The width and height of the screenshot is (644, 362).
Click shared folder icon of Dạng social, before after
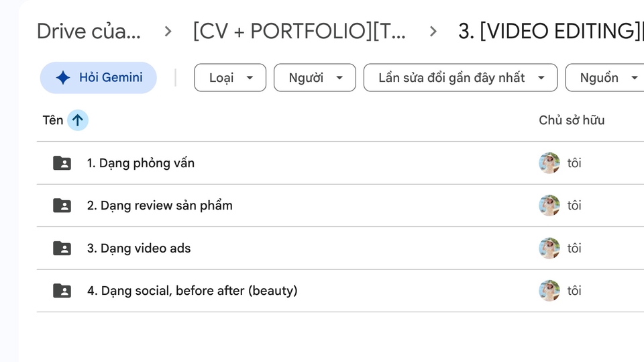(62, 290)
